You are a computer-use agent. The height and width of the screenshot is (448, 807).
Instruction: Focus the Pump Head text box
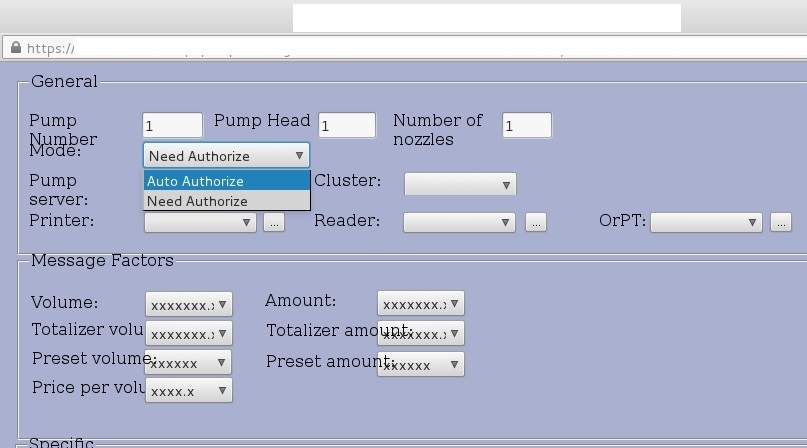346,125
